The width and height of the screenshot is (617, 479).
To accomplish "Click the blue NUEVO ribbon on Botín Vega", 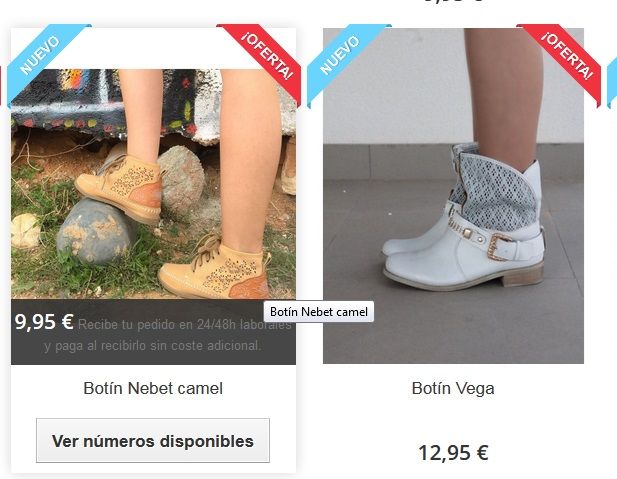I will [x=342, y=59].
